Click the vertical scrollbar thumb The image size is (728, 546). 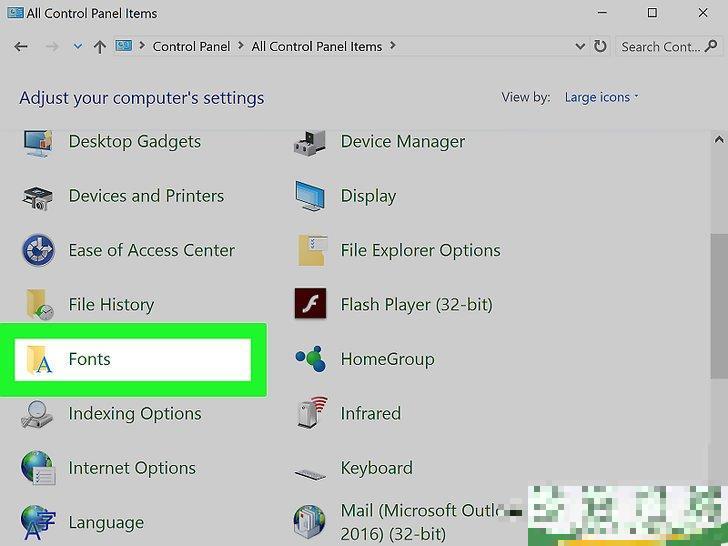pos(720,305)
